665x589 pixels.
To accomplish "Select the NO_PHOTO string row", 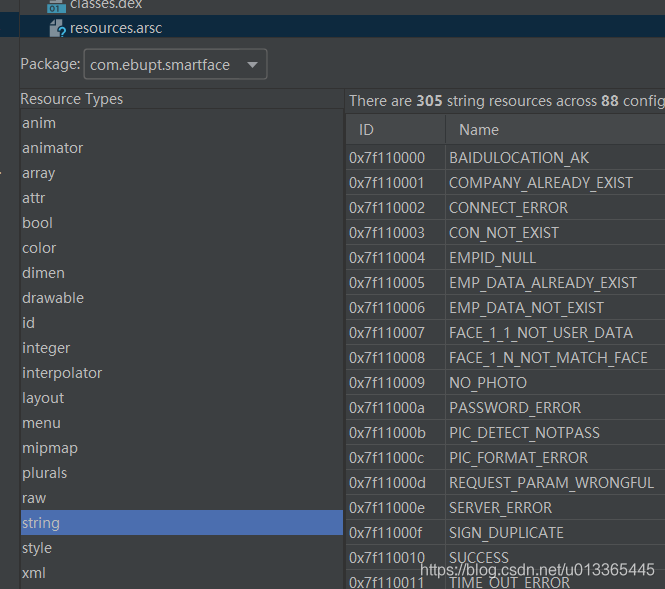I will coord(506,383).
